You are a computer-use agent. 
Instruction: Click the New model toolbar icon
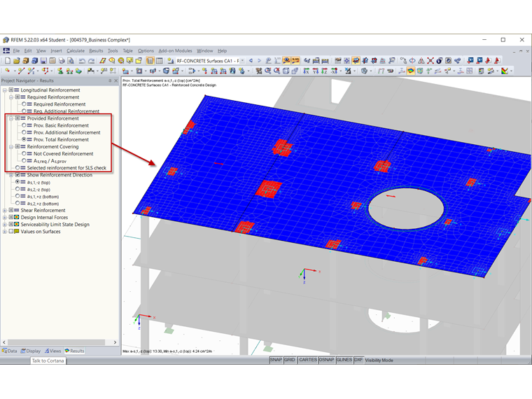pos(8,61)
